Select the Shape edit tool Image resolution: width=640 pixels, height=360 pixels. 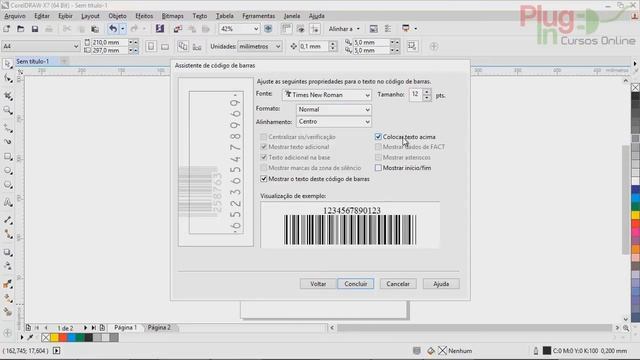coord(8,78)
